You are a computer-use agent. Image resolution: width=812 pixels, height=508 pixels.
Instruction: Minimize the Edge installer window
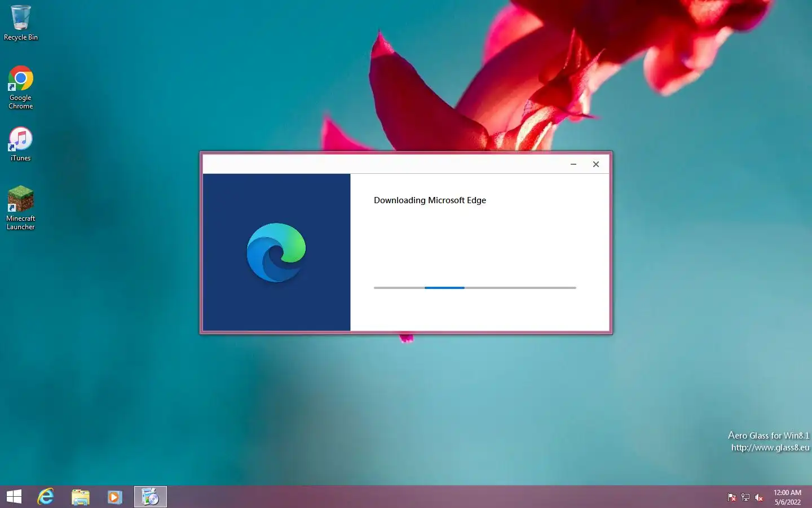[x=573, y=164]
